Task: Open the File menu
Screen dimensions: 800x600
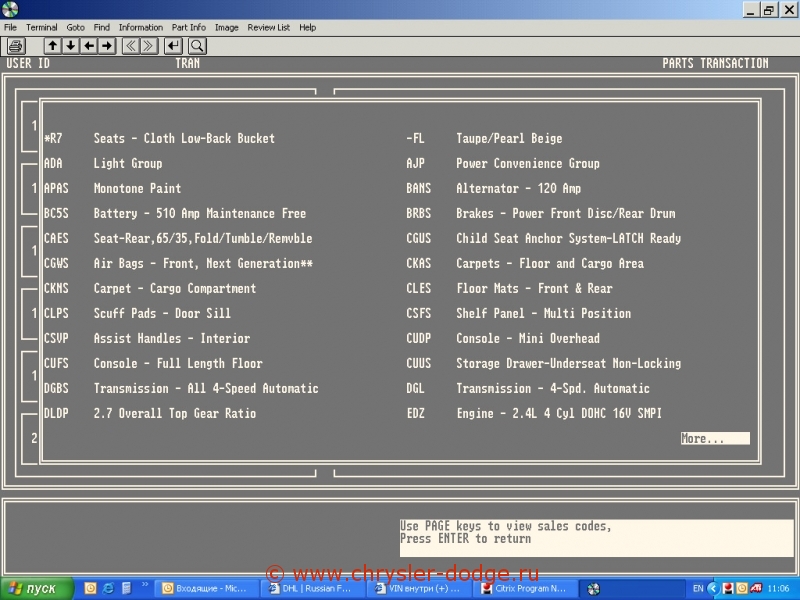Action: [10, 28]
